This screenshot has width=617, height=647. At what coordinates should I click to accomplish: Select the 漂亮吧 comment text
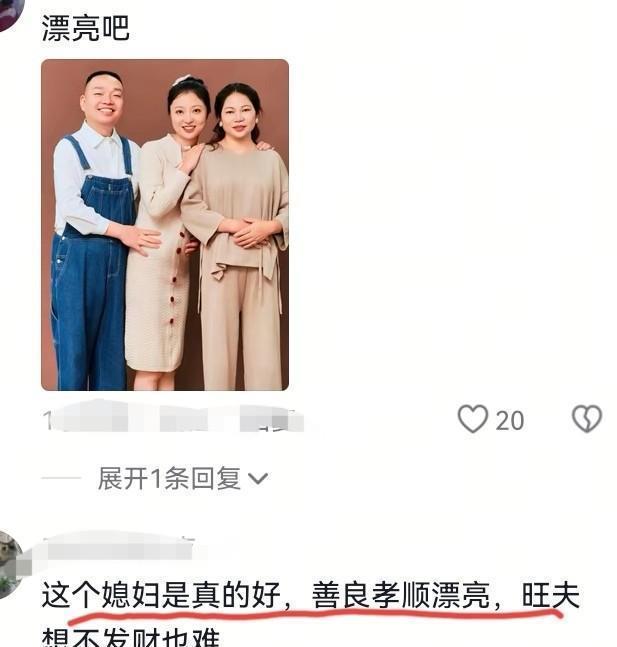pos(85,28)
